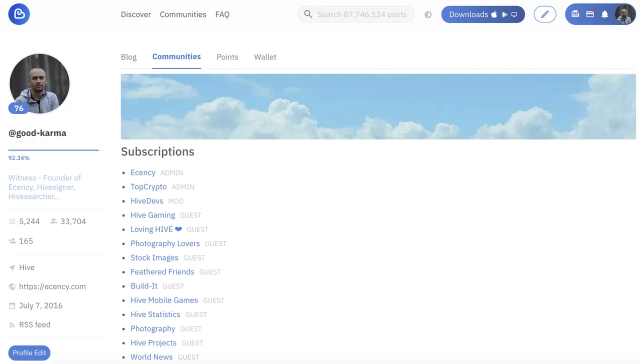Open the World News community
Image resolution: width=640 pixels, height=364 pixels.
tap(151, 357)
